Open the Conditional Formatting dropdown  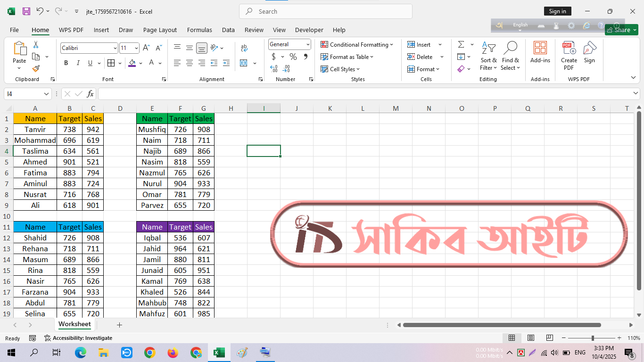357,45
